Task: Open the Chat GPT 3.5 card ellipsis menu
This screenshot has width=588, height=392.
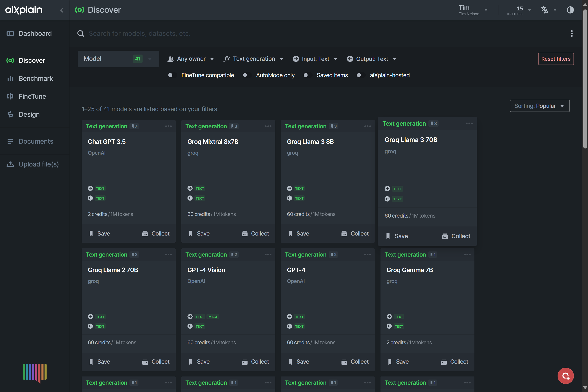Action: coord(168,126)
